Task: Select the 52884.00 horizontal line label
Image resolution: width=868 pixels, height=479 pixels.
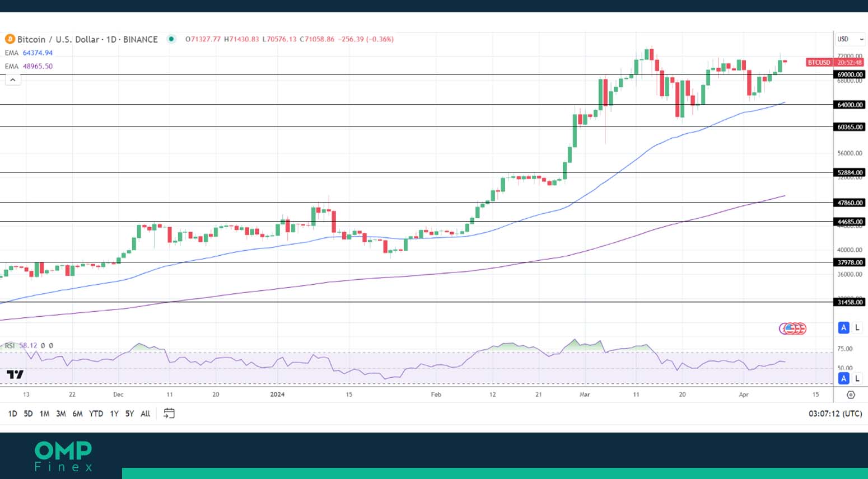Action: pos(850,172)
